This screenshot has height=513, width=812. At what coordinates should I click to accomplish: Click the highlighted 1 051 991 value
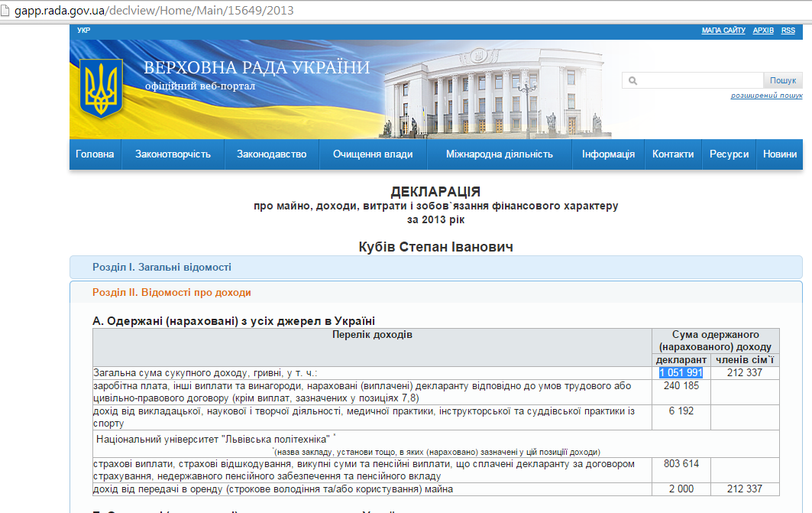(681, 372)
